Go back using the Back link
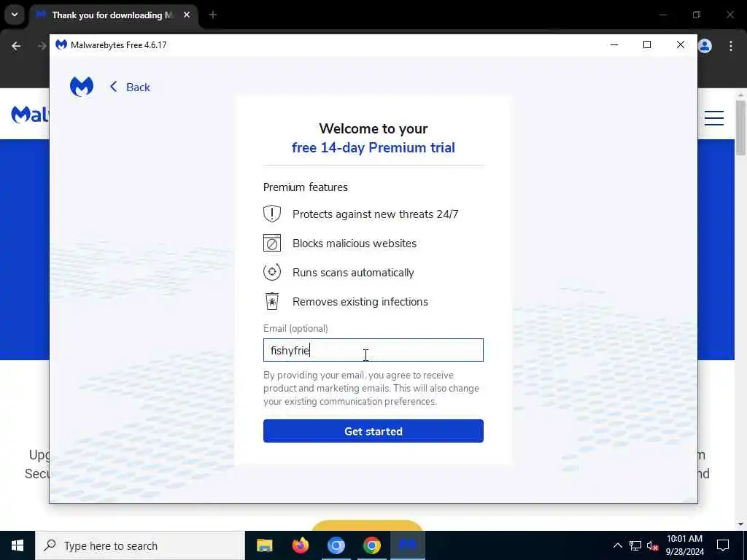747x560 pixels. pos(130,87)
